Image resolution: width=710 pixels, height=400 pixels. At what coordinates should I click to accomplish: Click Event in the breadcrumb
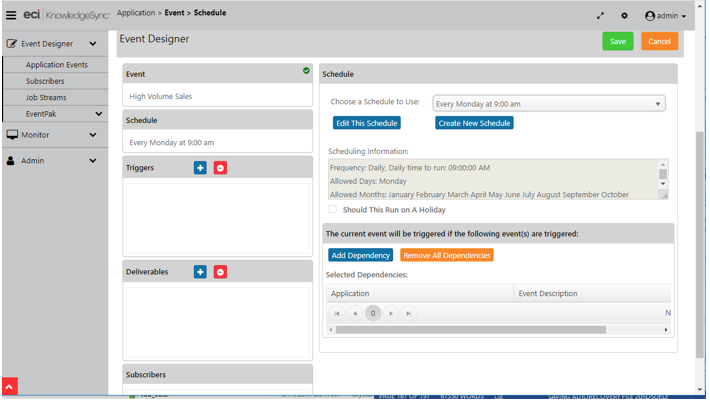click(174, 13)
